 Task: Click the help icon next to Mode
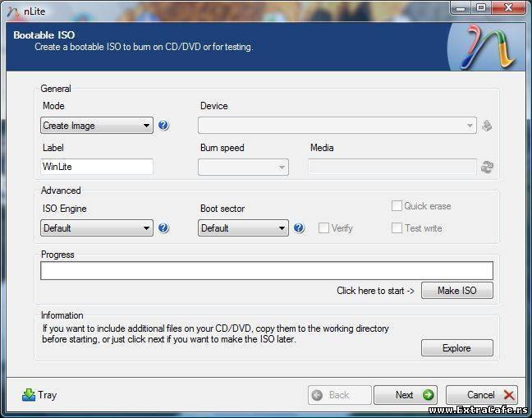163,126
